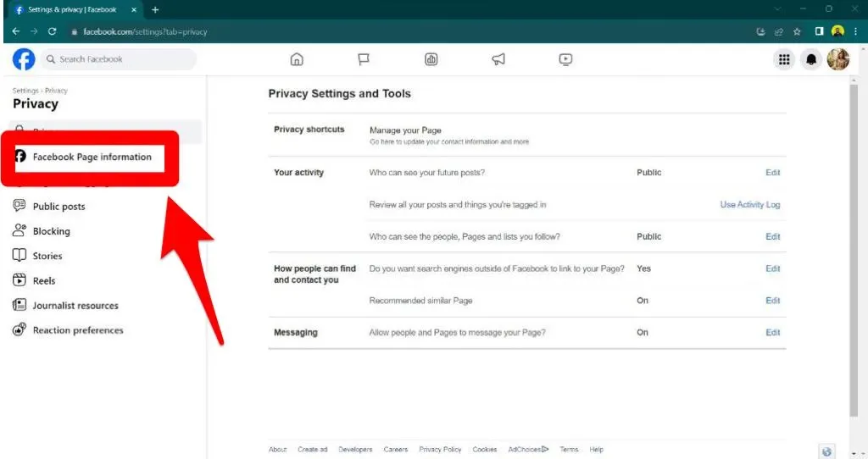The width and height of the screenshot is (868, 459).
Task: Open Reaction preferences in sidebar
Action: point(77,330)
